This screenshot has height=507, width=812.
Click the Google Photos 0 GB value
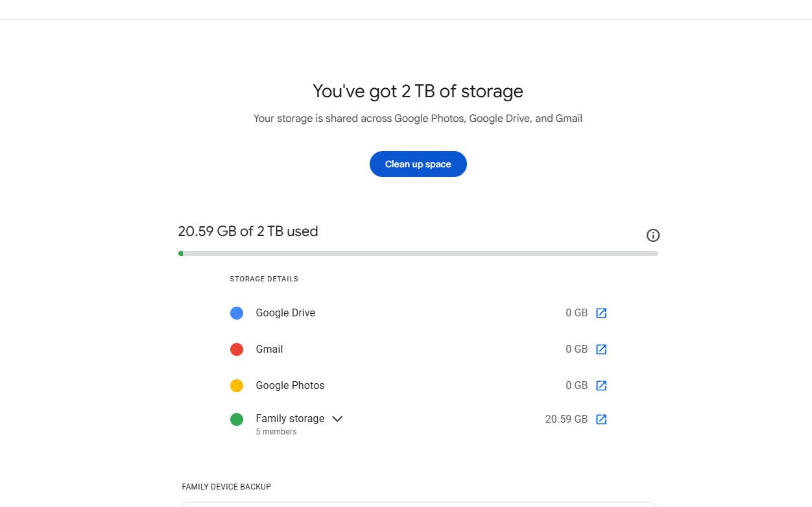(577, 386)
